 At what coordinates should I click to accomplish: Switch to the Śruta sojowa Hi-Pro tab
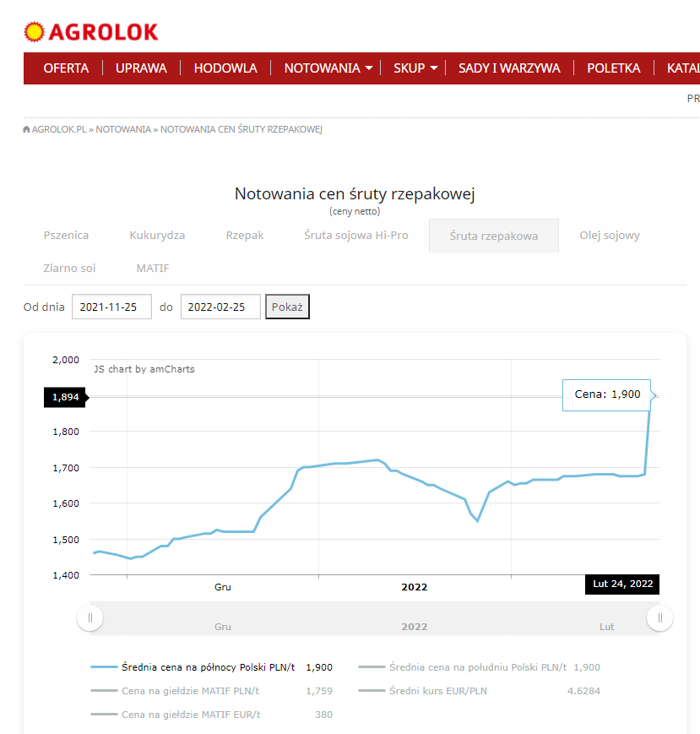(355, 236)
